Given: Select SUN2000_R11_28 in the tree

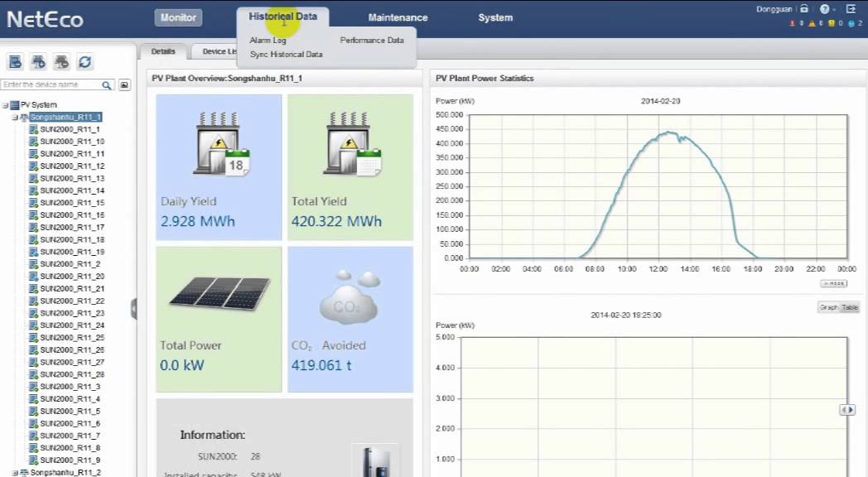Looking at the screenshot, I should point(72,374).
